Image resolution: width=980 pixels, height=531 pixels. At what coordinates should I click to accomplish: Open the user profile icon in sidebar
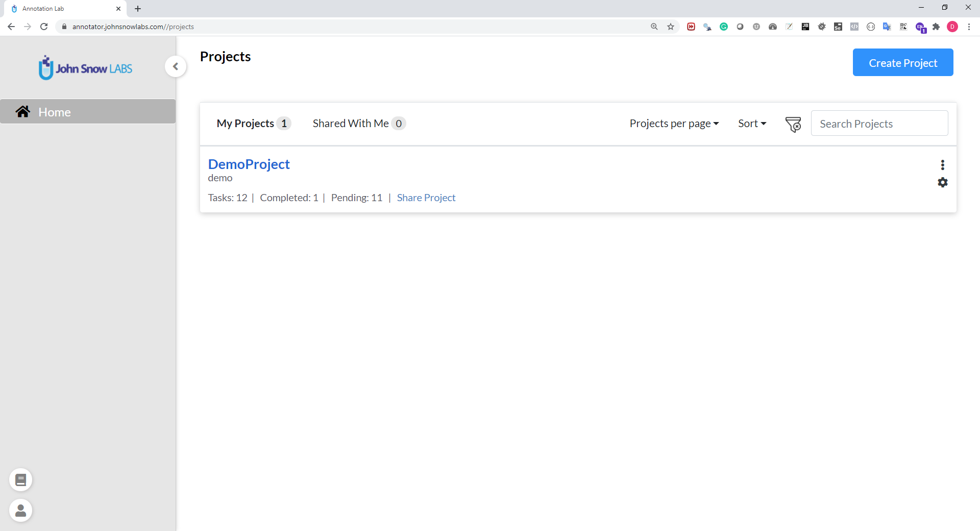pyautogui.click(x=21, y=511)
